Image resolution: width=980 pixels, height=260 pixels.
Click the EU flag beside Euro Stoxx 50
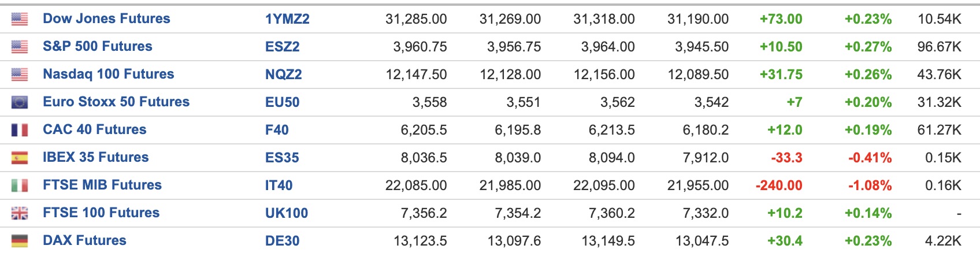pos(20,102)
